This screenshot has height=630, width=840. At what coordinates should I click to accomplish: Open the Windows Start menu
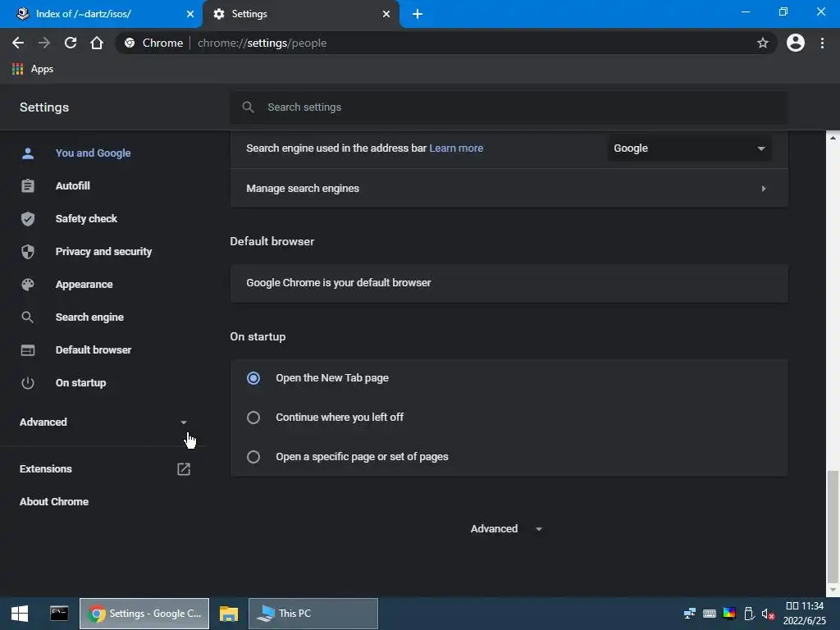point(20,614)
